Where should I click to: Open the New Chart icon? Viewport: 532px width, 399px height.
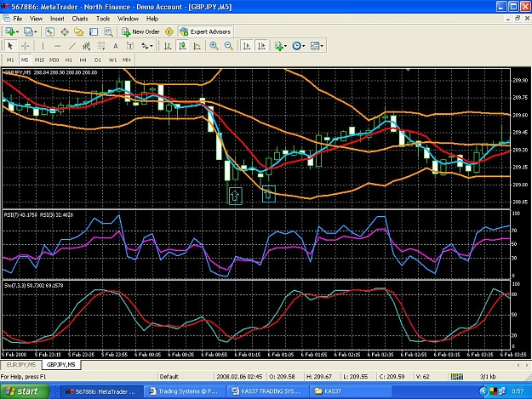click(9, 31)
